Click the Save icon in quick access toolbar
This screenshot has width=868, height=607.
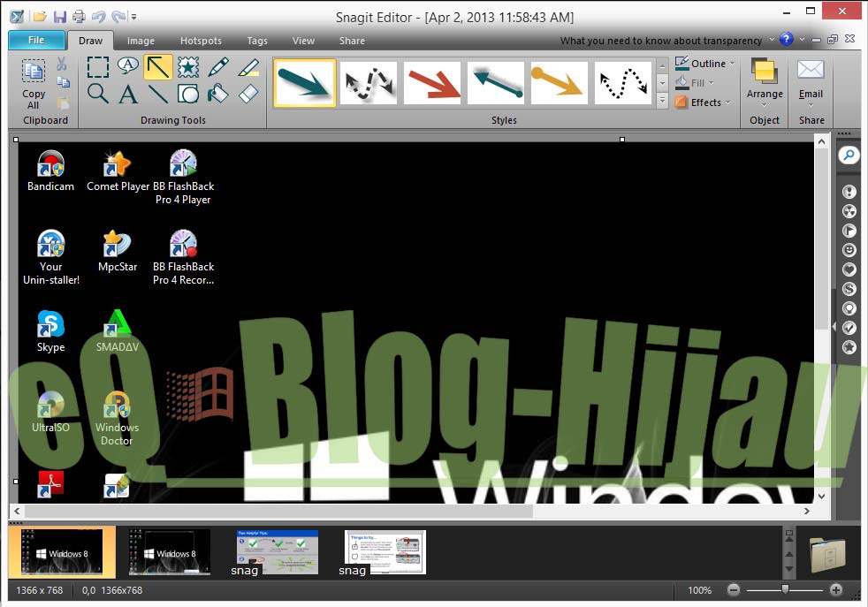point(60,17)
